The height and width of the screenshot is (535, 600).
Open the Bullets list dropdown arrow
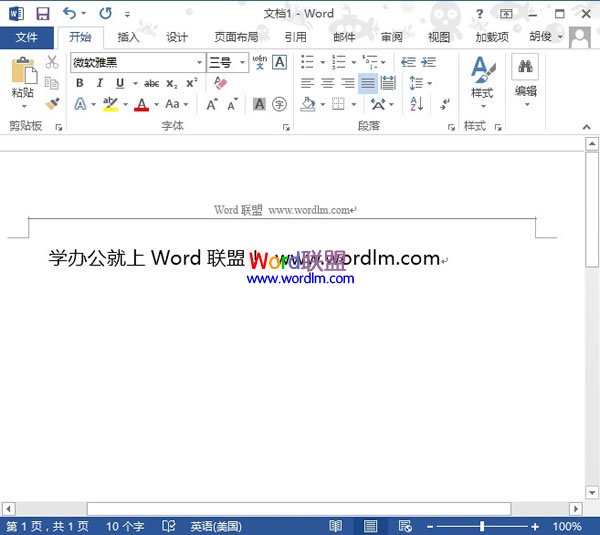pos(322,62)
